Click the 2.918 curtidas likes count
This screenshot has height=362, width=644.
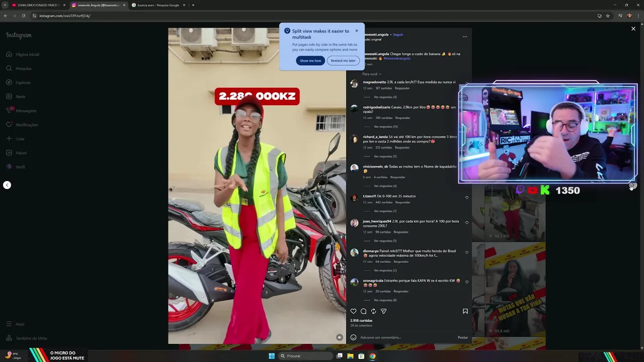(361, 320)
